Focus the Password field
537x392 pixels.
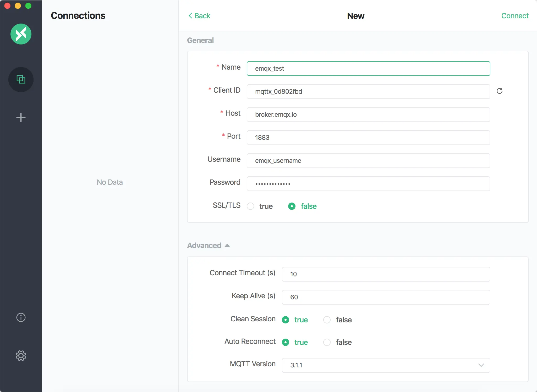coord(368,183)
